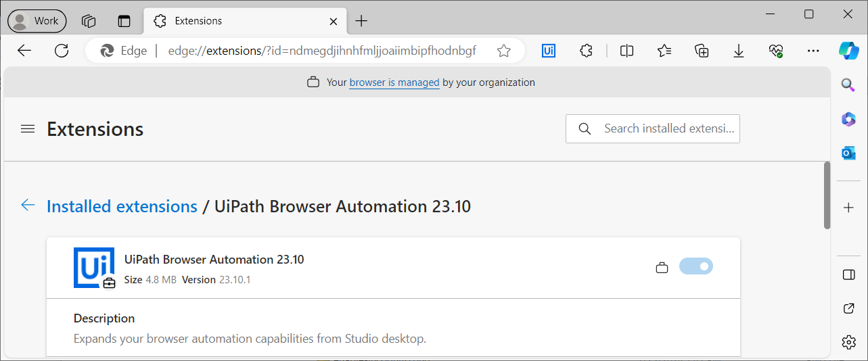Click the 'Version 23.10.1' text
The image size is (868, 361).
pyautogui.click(x=216, y=280)
